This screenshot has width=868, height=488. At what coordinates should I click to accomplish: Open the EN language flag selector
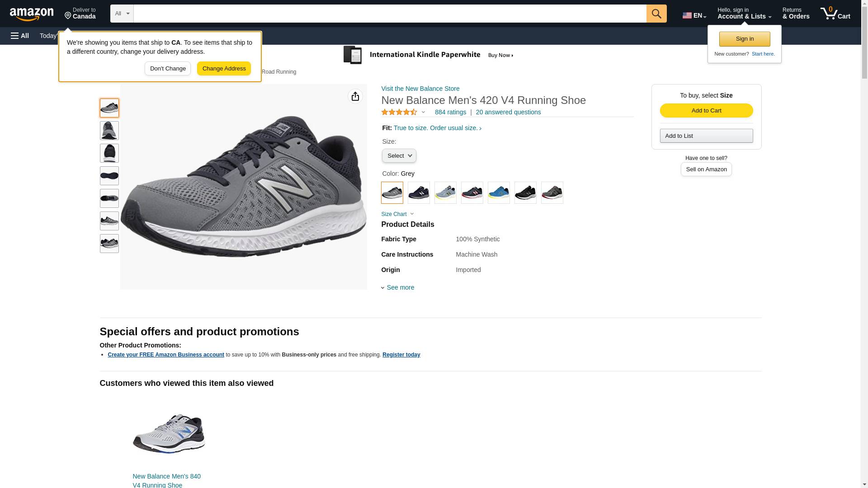(694, 15)
